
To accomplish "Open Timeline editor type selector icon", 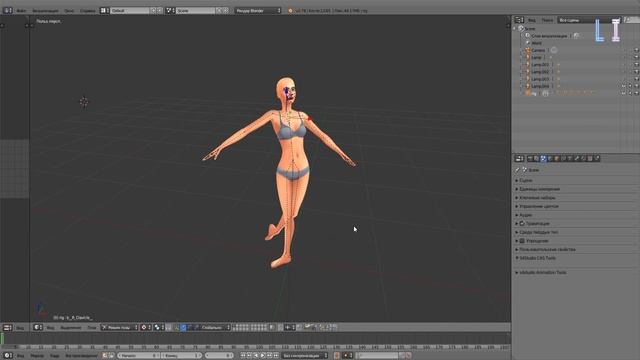I will [x=7, y=356].
